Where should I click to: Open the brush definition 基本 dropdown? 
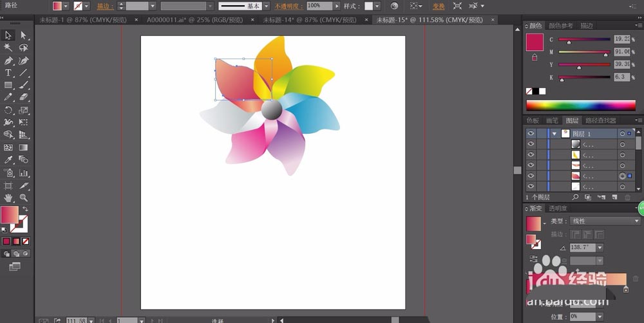click(x=267, y=6)
